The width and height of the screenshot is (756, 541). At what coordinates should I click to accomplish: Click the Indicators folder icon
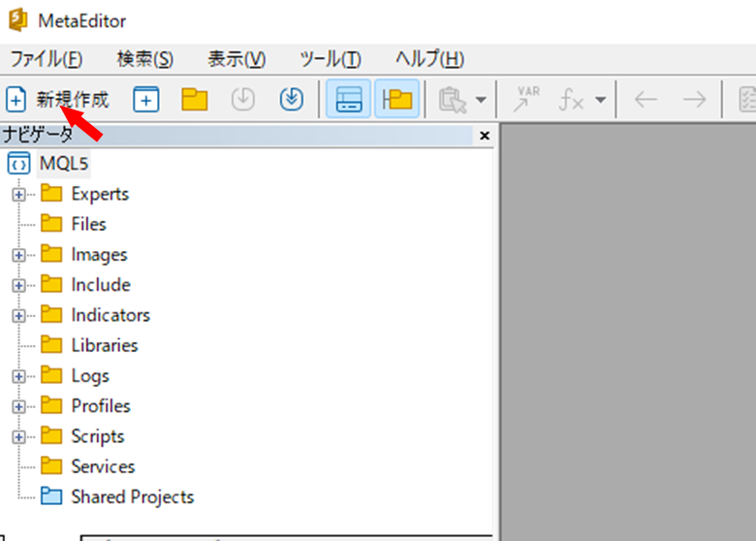click(x=51, y=314)
